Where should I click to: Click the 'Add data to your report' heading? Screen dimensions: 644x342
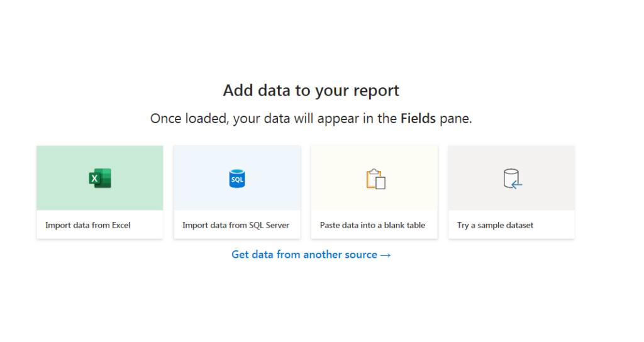tap(311, 91)
